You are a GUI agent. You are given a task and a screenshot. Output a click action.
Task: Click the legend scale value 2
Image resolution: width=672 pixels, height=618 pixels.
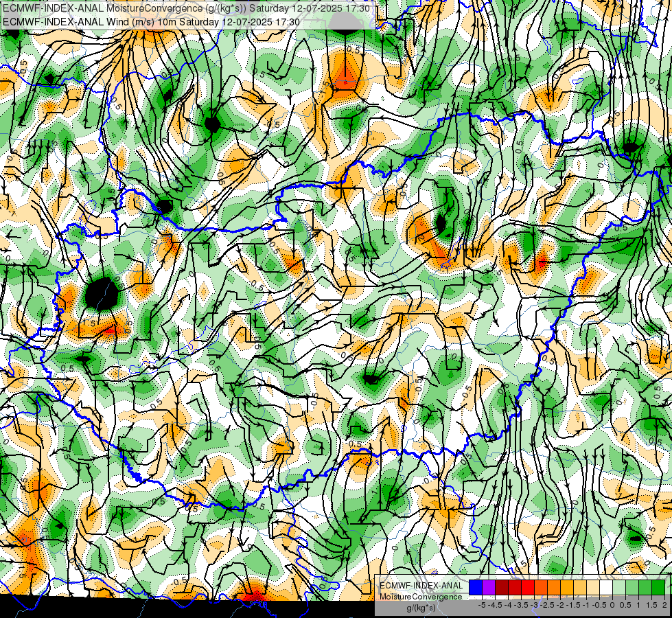[664, 605]
